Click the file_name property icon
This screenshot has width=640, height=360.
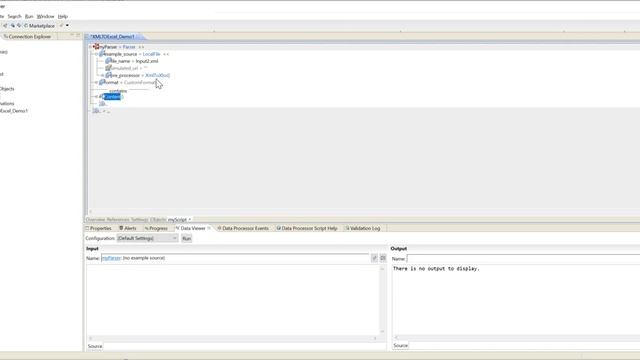click(x=108, y=61)
